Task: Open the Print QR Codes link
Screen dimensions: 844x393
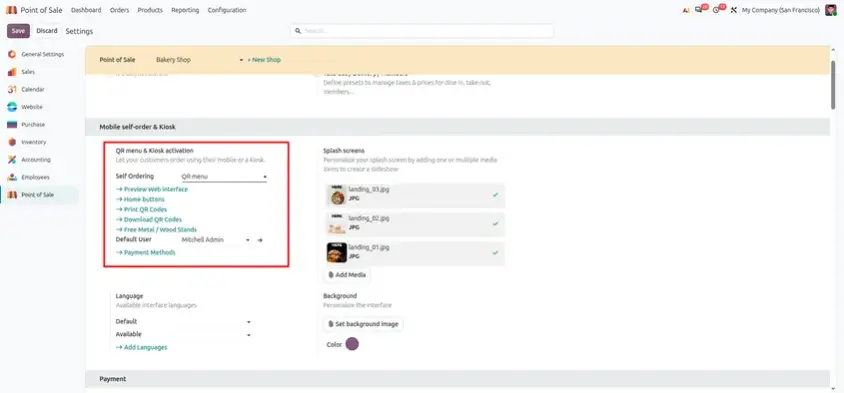Action: tap(142, 209)
